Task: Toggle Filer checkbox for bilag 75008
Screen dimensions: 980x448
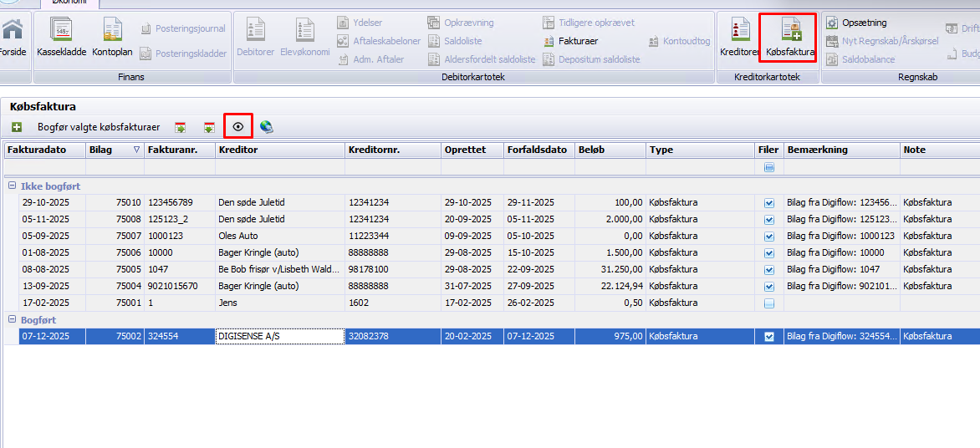Action: 769,220
